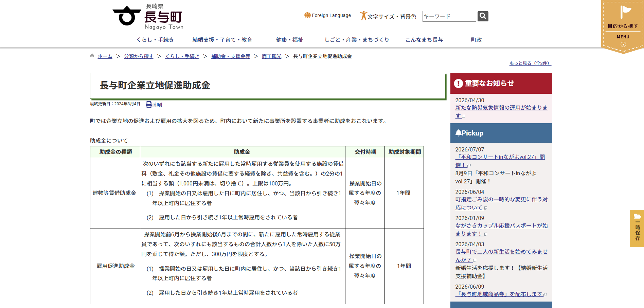Click the 助成金について heading text
This screenshot has height=308, width=644.
109,141
